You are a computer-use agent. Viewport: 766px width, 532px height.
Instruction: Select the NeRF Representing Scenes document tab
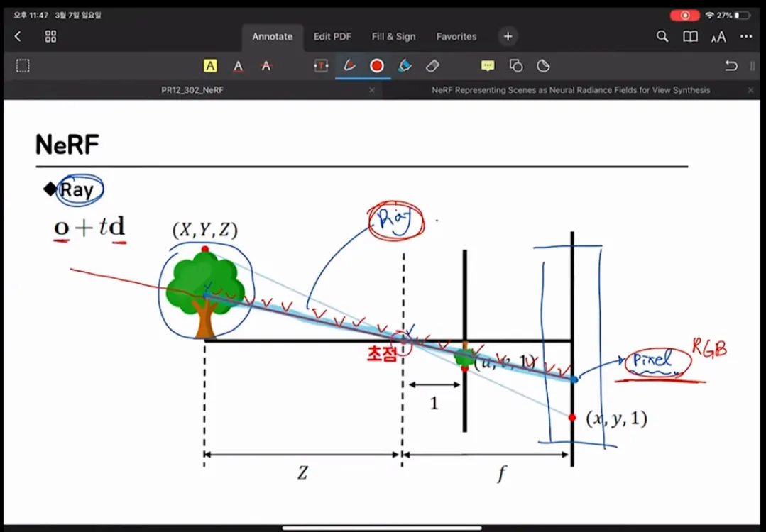(x=571, y=90)
